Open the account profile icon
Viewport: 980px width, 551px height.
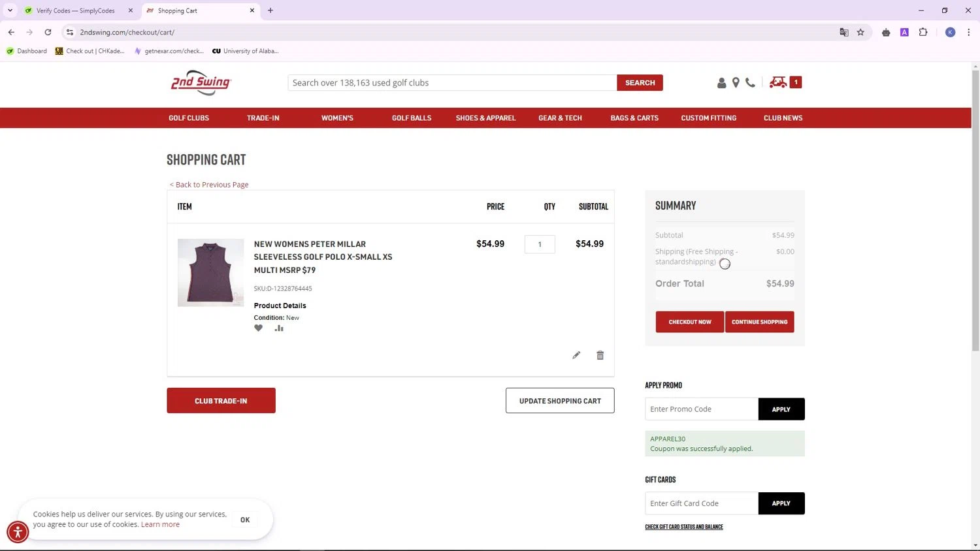(721, 83)
